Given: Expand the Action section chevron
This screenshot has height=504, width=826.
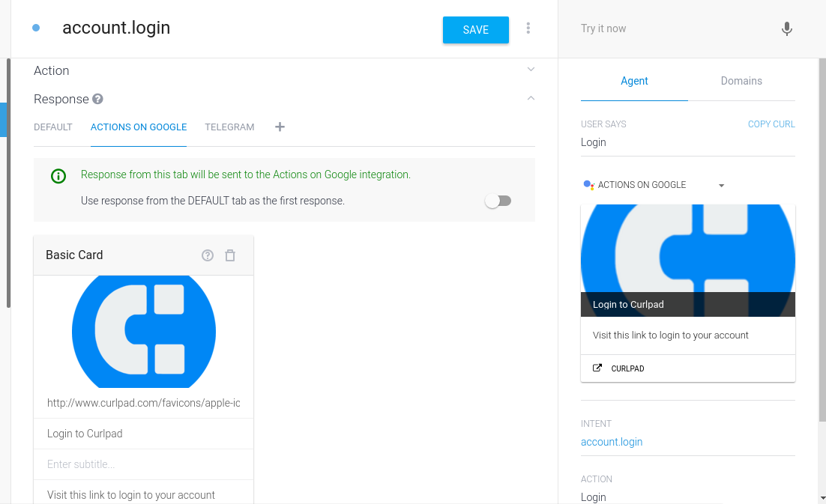Looking at the screenshot, I should tap(531, 70).
